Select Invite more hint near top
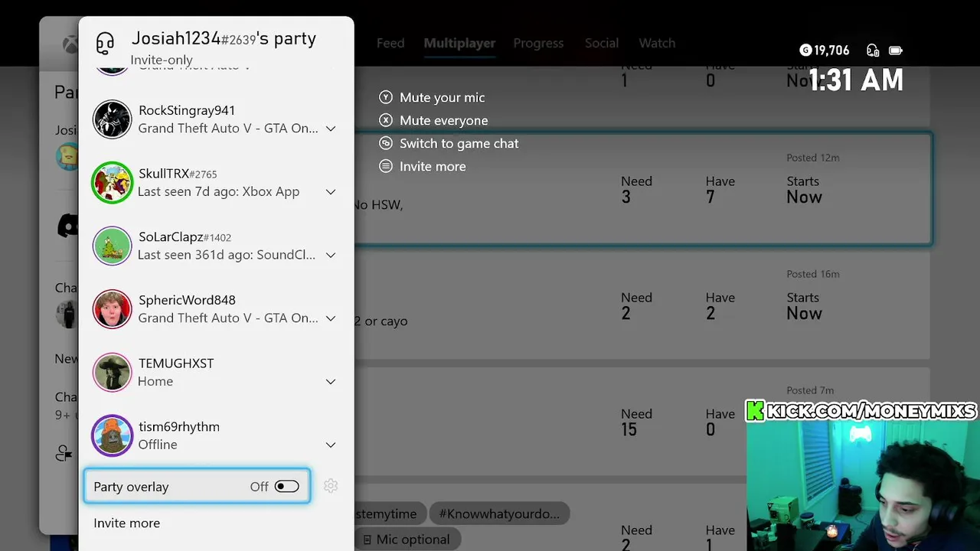This screenshot has height=551, width=980. tap(433, 166)
